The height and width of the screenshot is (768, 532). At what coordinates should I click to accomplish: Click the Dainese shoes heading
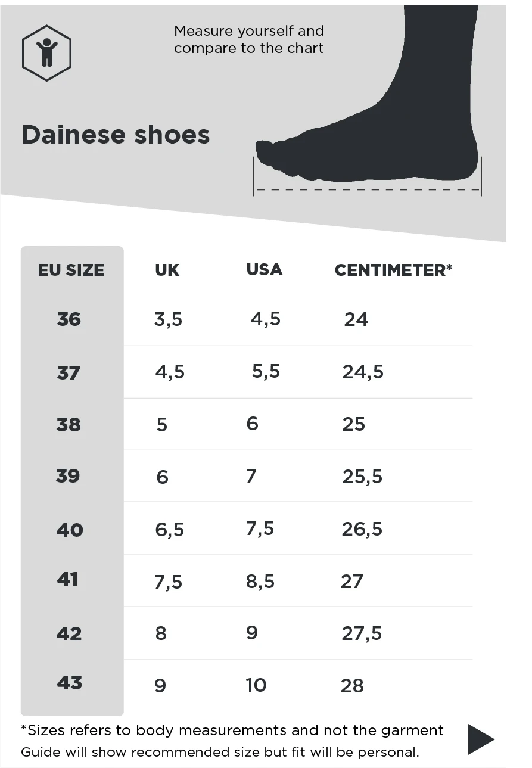(x=116, y=135)
